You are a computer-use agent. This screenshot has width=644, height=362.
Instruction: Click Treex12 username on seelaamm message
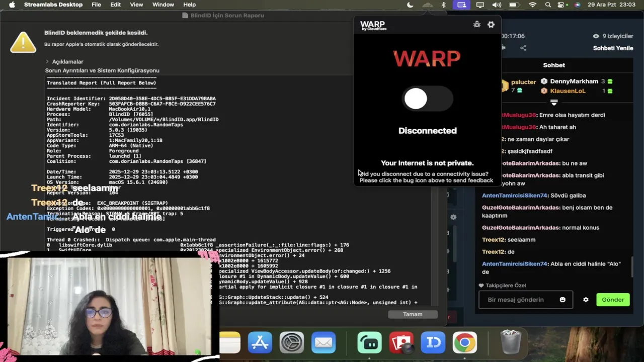coord(493,240)
